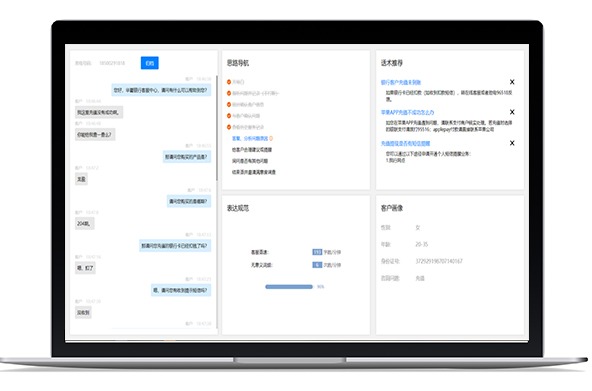
Task: Open the top blue suggestion link in 话术推荐
Action: point(401,82)
